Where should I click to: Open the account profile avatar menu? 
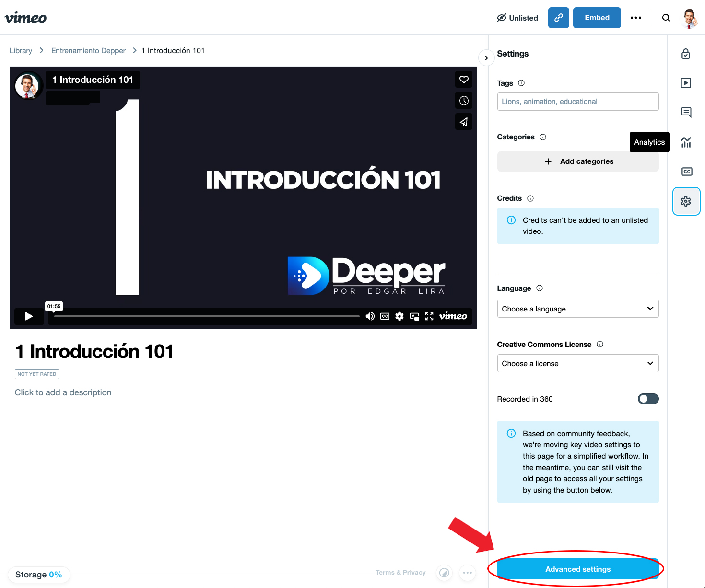click(689, 18)
